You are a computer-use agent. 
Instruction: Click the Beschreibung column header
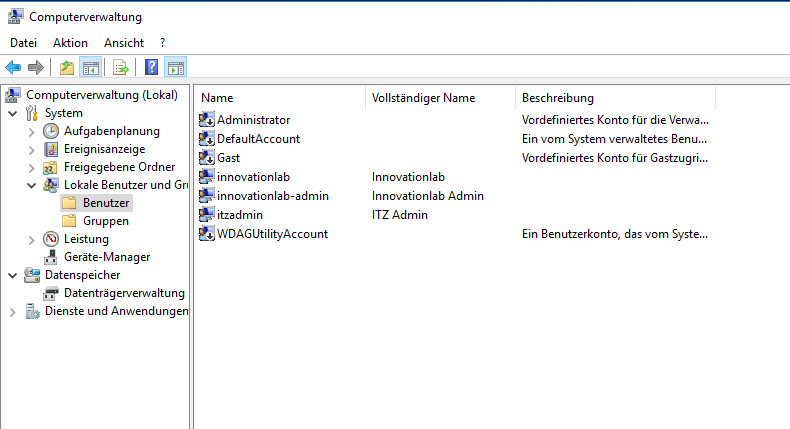point(558,98)
